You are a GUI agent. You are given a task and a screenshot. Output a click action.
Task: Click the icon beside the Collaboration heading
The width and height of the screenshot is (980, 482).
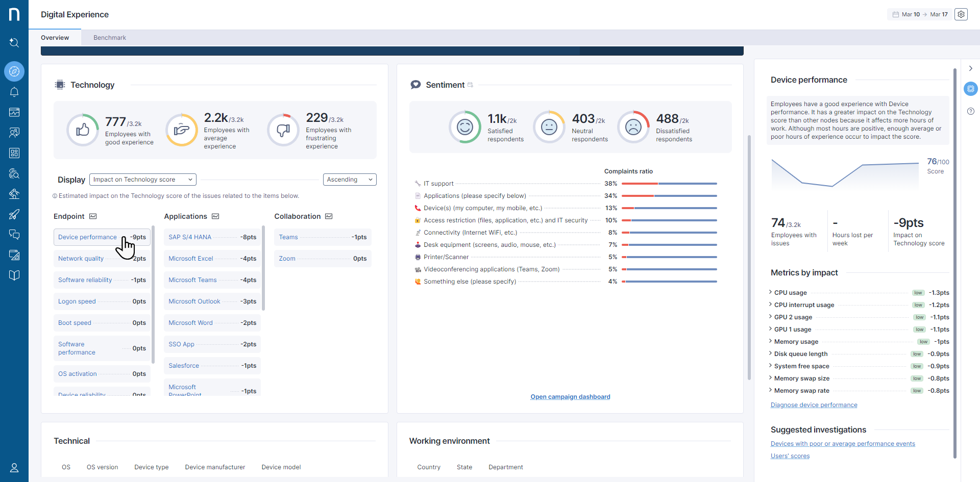click(x=329, y=216)
